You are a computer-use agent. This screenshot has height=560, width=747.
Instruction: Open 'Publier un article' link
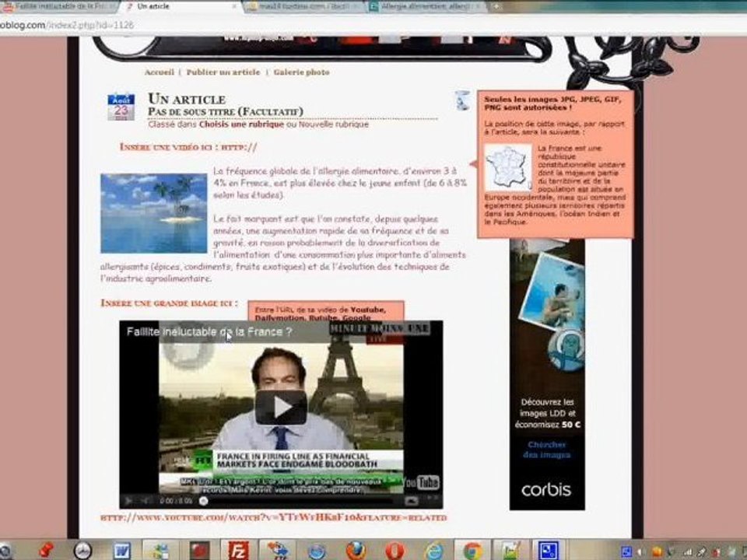(223, 72)
